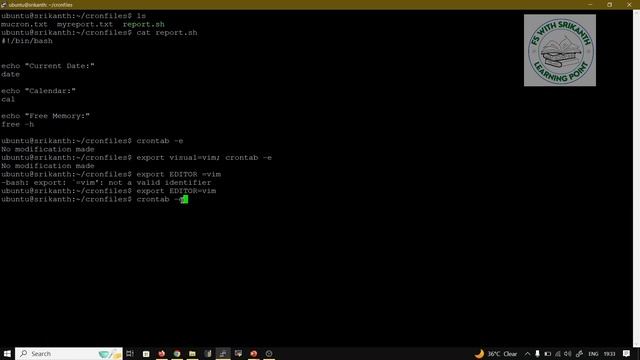Open the battery status tray icon
The width and height of the screenshot is (640, 360).
coord(548,354)
